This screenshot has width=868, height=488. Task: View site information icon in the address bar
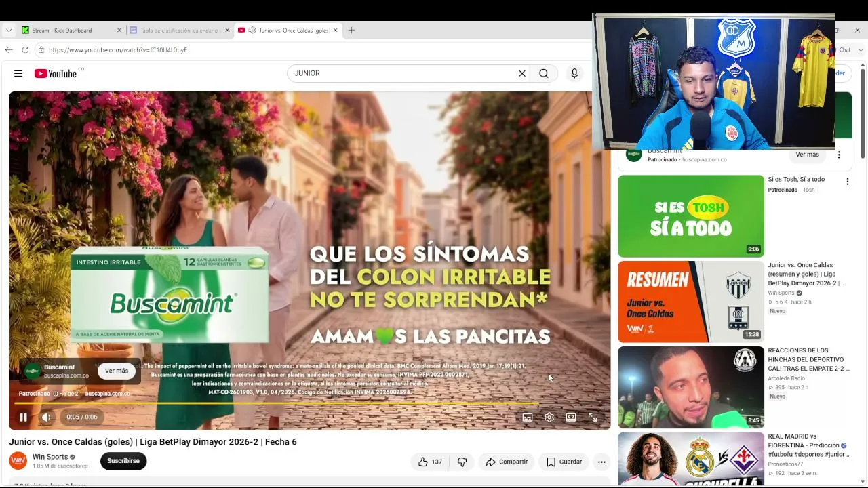tap(41, 49)
